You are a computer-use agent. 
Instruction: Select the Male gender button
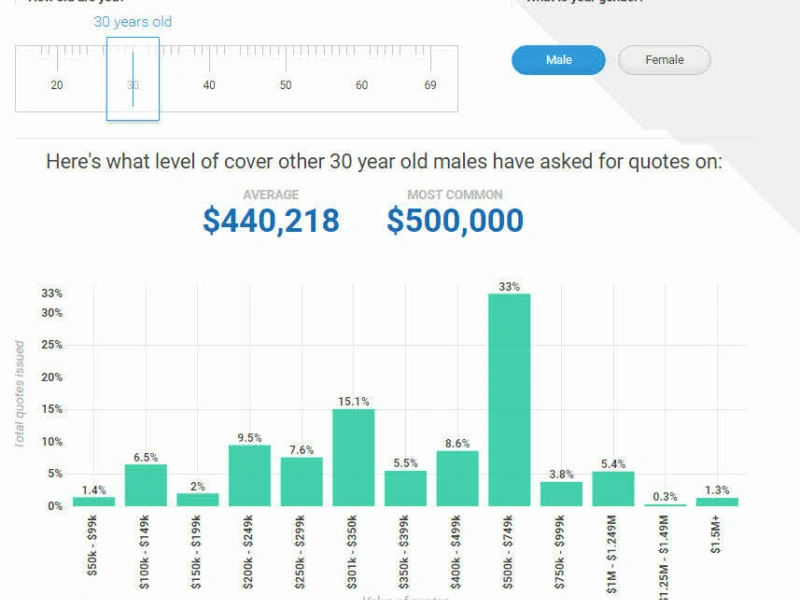[x=558, y=60]
